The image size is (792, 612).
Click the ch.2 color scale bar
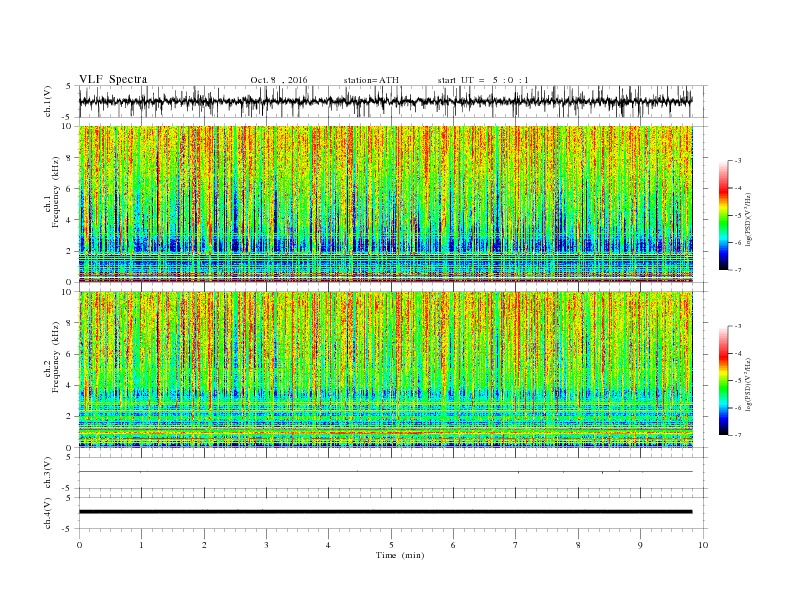723,381
